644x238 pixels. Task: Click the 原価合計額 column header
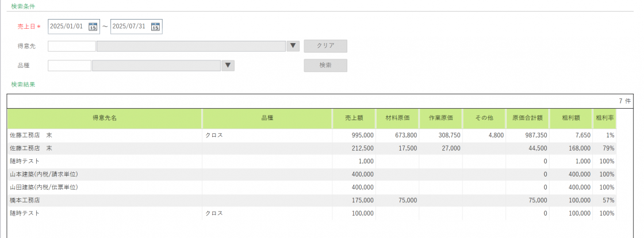click(x=527, y=118)
